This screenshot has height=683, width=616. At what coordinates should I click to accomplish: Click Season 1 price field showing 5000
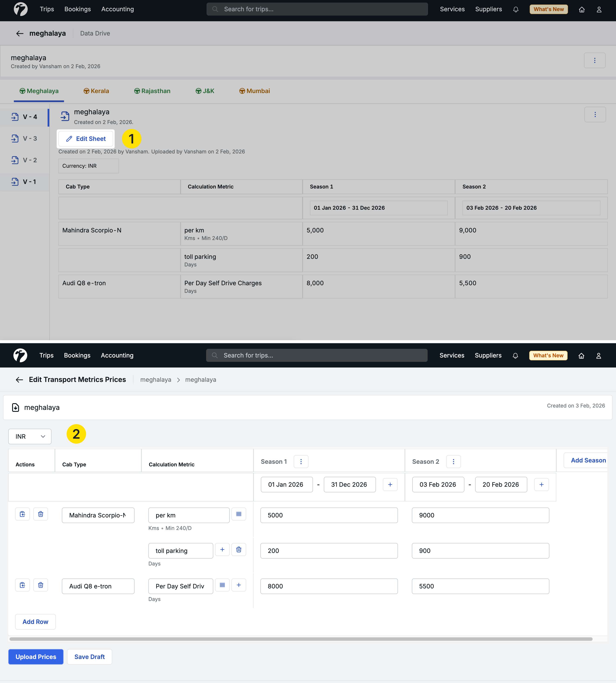click(x=329, y=515)
